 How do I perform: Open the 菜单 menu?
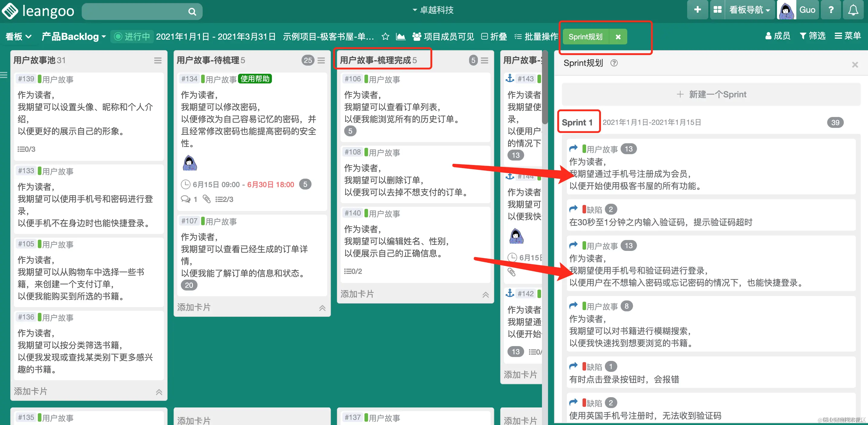pyautogui.click(x=847, y=36)
